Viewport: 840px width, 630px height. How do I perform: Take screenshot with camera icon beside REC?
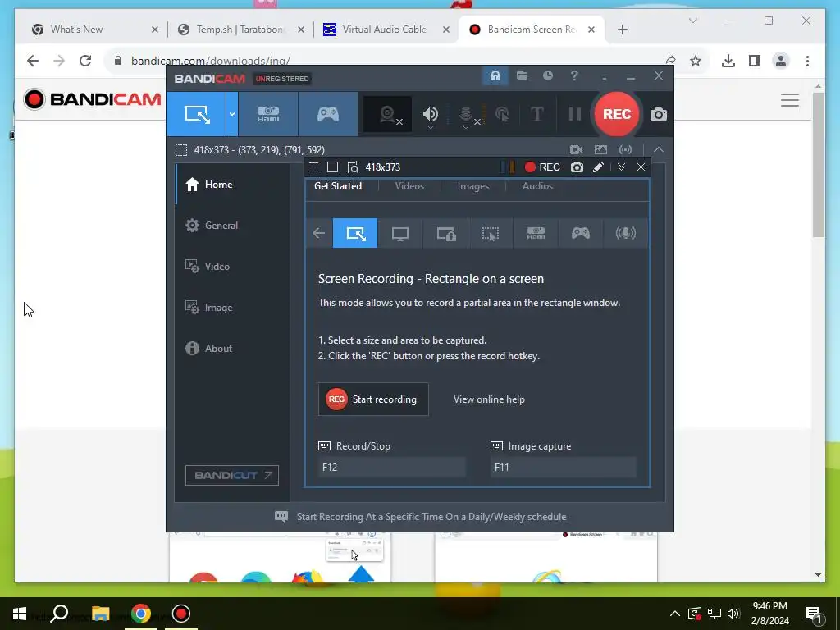click(659, 114)
